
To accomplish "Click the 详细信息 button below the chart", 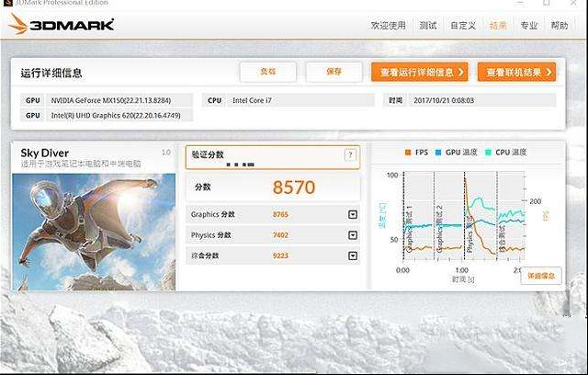I will [541, 276].
